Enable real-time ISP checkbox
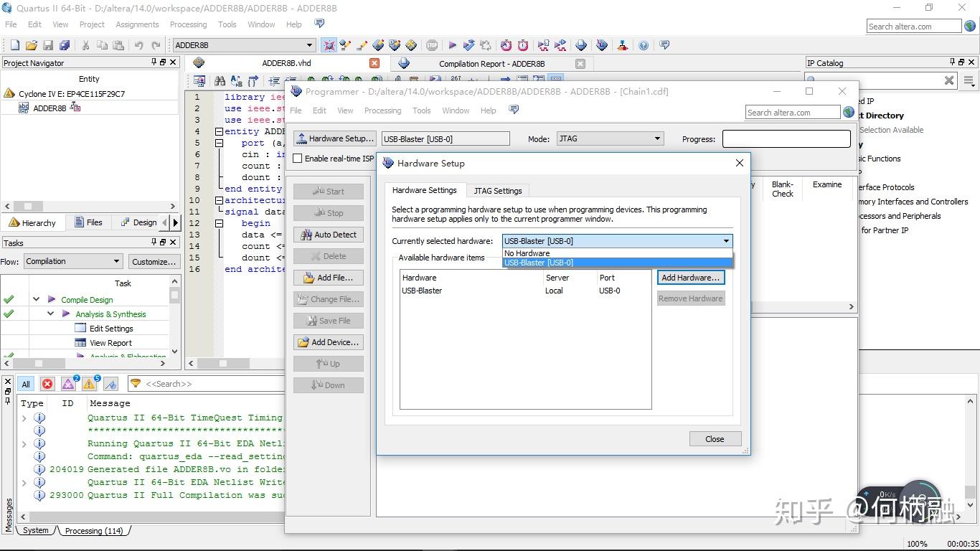The image size is (980, 551). (298, 159)
